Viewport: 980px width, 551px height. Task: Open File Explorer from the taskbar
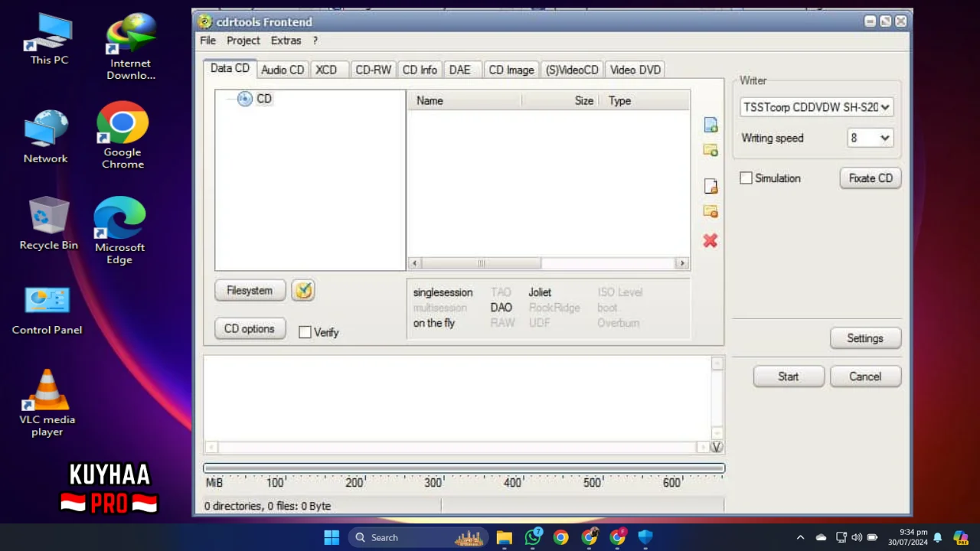[x=504, y=537]
